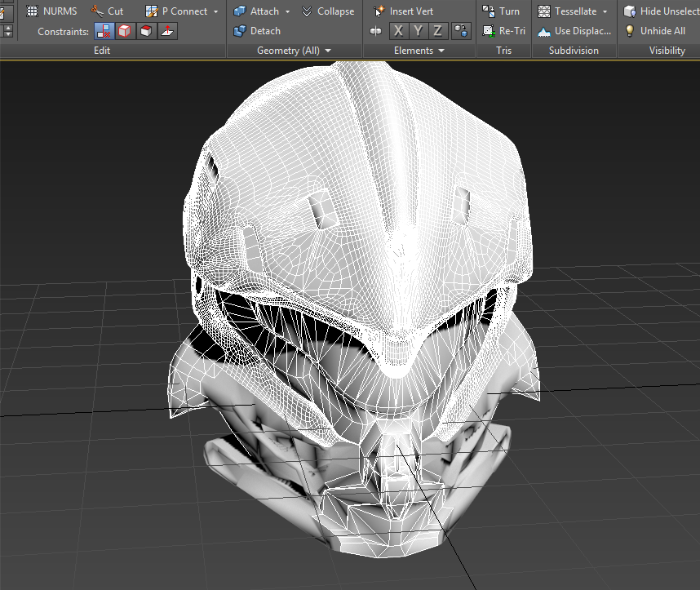Screen dimensions: 700x590
Task: Click the Detach button
Action: point(257,31)
